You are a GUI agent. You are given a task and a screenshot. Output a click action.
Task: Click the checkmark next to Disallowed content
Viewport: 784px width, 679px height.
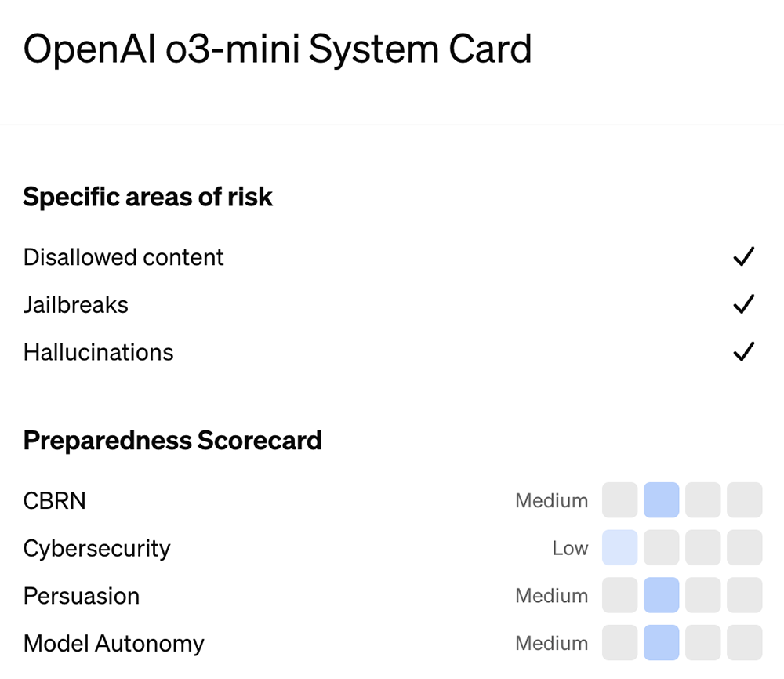tap(743, 257)
